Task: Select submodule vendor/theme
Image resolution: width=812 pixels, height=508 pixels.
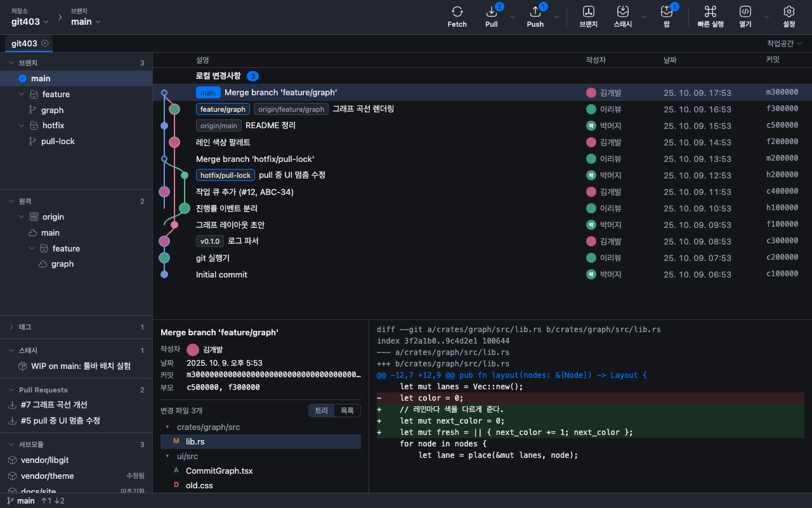Action: pos(76,476)
